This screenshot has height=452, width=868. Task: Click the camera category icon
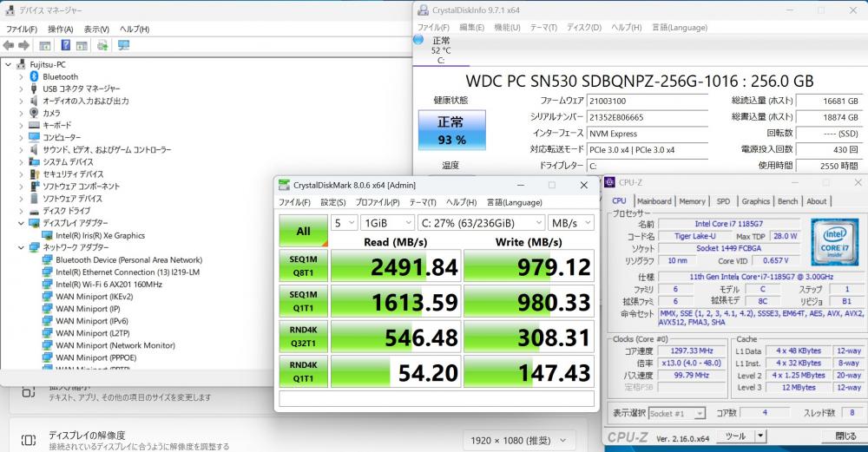(x=35, y=113)
